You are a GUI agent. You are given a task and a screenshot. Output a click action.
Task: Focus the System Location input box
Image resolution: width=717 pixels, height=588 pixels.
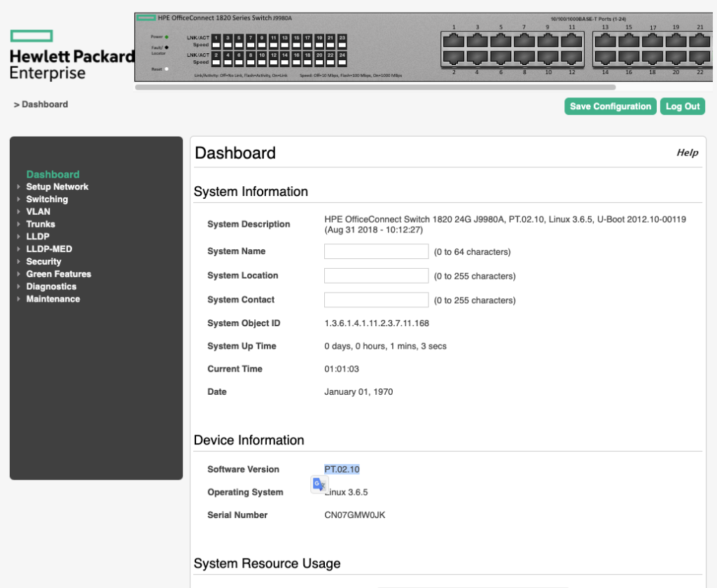tap(376, 276)
